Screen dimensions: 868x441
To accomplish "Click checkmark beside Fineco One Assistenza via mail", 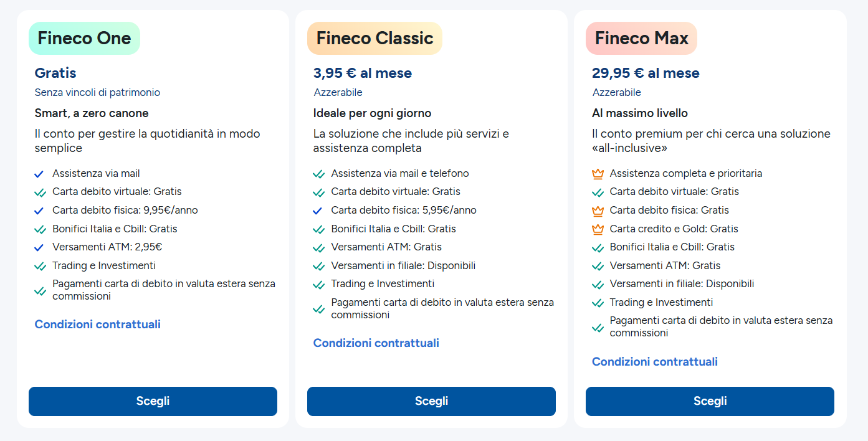I will click(40, 174).
